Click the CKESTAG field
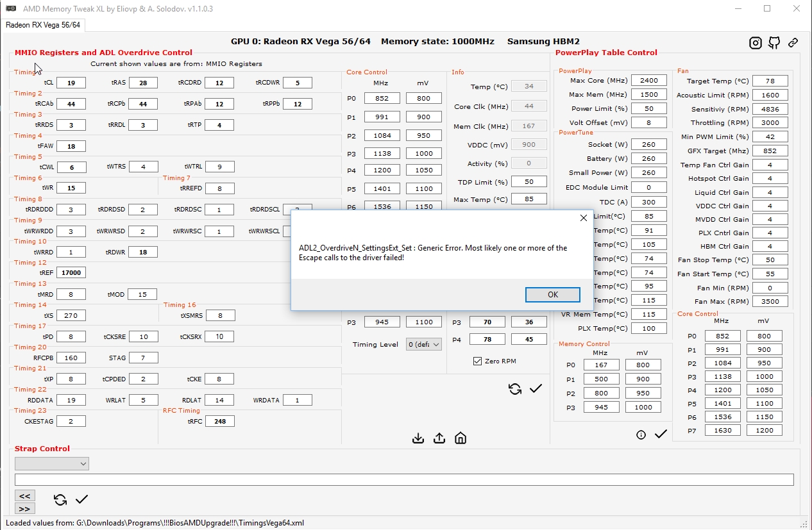The height and width of the screenshot is (530, 812). click(71, 421)
